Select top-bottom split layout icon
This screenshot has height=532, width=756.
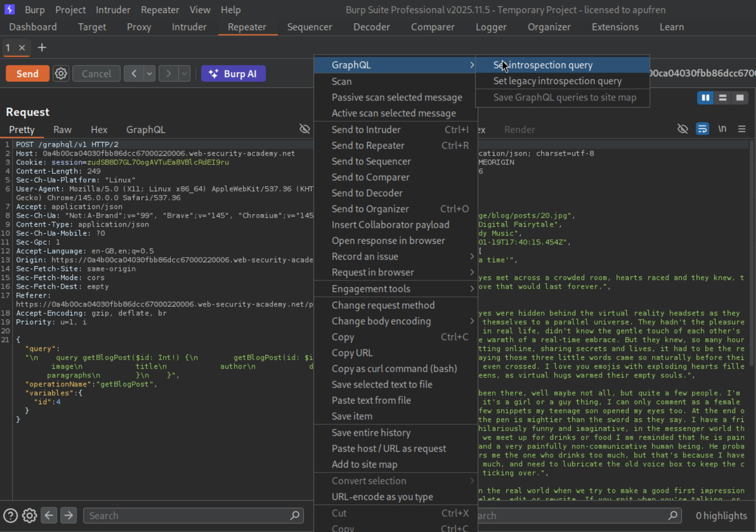click(723, 98)
